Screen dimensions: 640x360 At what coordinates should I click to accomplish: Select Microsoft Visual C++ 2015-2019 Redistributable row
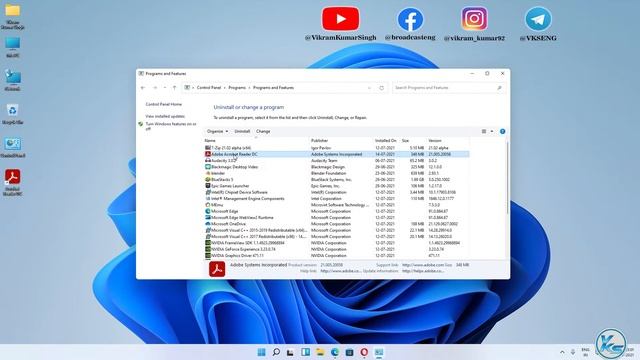[337, 230]
